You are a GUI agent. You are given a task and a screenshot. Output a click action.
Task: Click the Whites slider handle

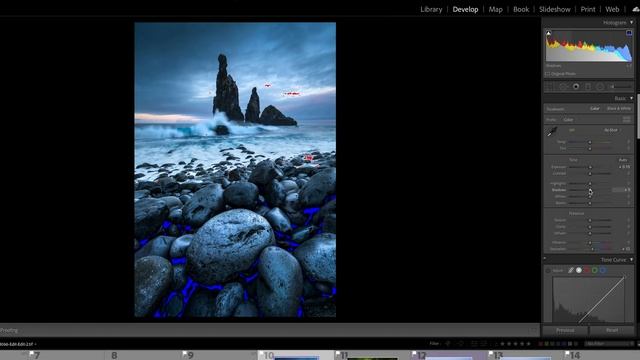[590, 197]
